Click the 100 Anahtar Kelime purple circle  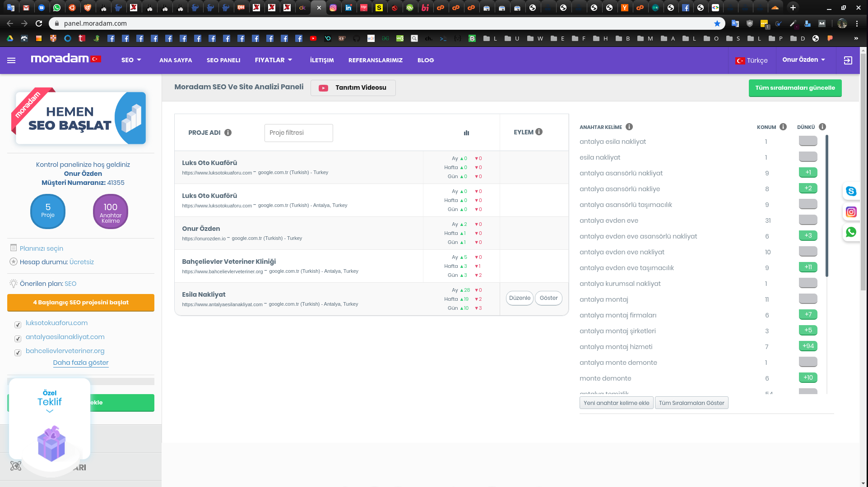tap(111, 211)
